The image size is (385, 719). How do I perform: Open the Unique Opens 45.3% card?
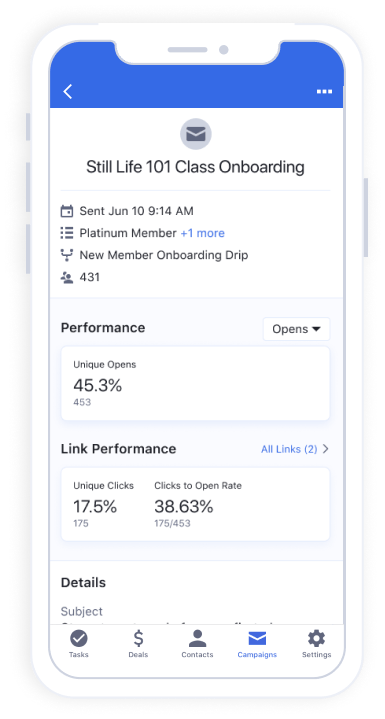[x=195, y=384]
